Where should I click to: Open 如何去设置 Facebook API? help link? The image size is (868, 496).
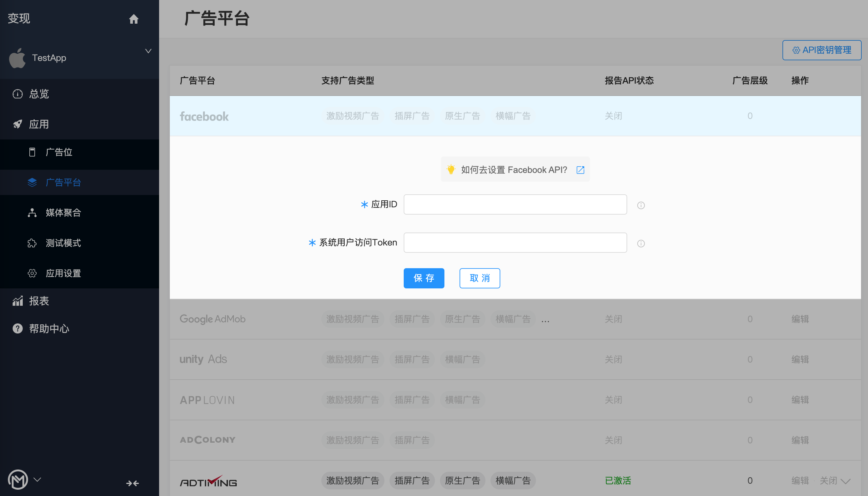pyautogui.click(x=514, y=170)
